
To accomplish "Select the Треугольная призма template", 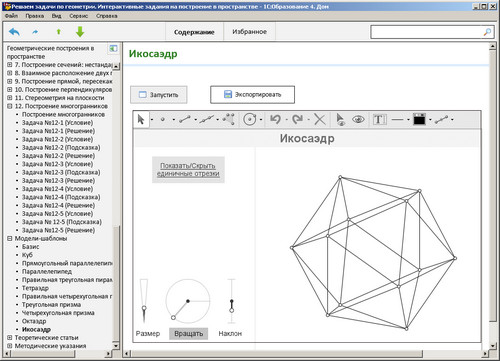I will pos(51,305).
